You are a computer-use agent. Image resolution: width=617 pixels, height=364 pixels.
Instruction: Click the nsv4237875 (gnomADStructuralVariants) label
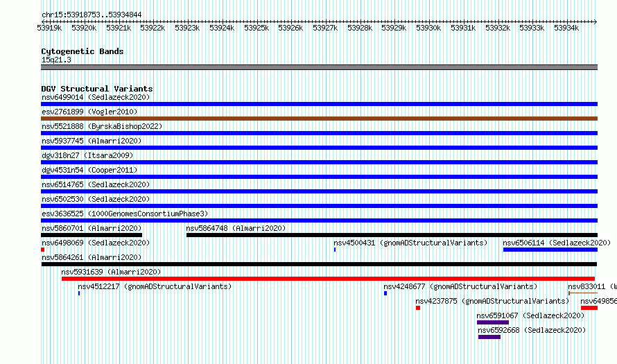(492, 301)
